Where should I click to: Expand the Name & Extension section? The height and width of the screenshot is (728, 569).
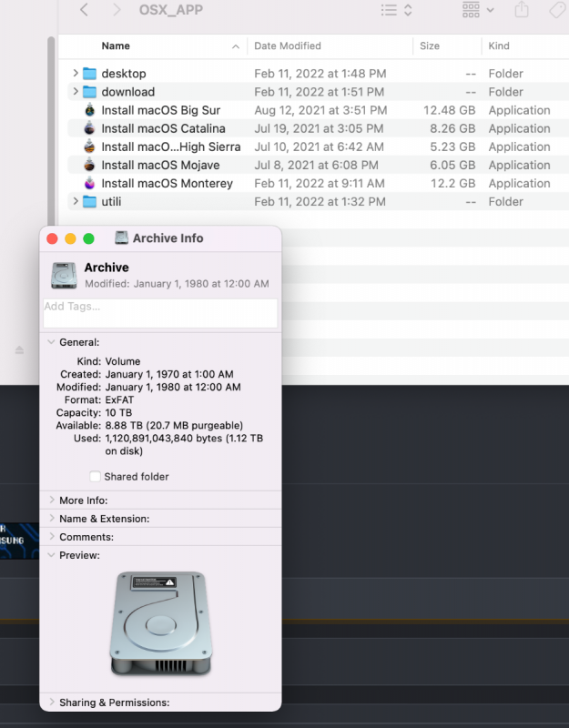click(x=52, y=518)
